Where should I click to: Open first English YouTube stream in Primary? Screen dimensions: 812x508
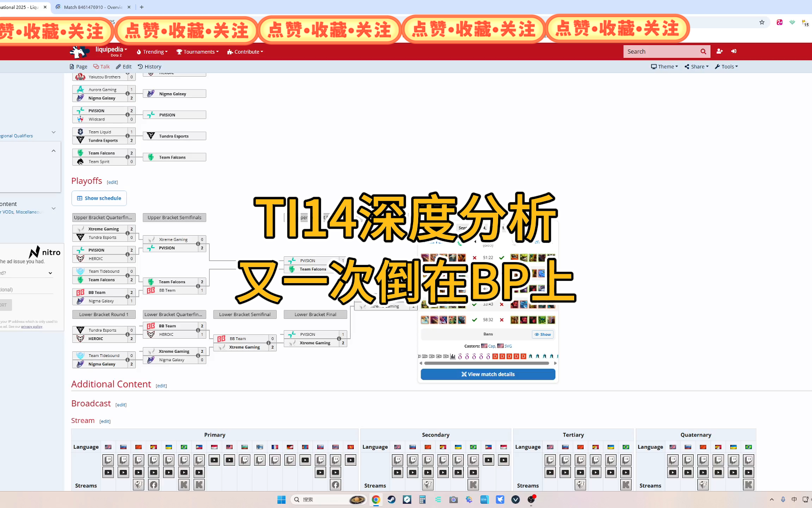coord(108,472)
